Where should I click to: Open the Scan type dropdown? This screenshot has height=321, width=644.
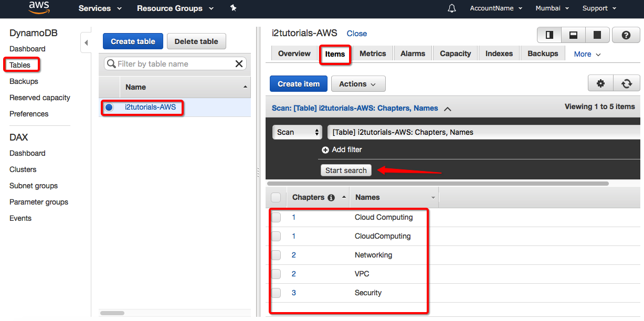tap(297, 132)
